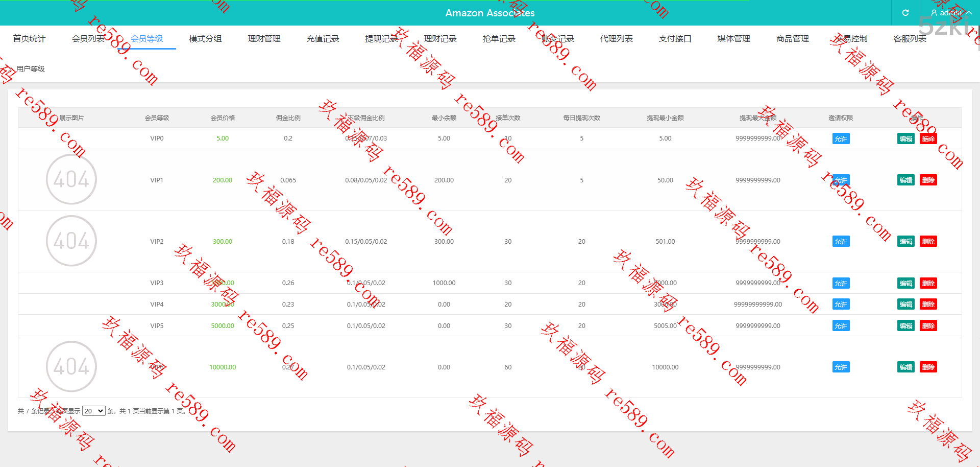Toggle the 允许 invite permission for VIP2

point(841,241)
